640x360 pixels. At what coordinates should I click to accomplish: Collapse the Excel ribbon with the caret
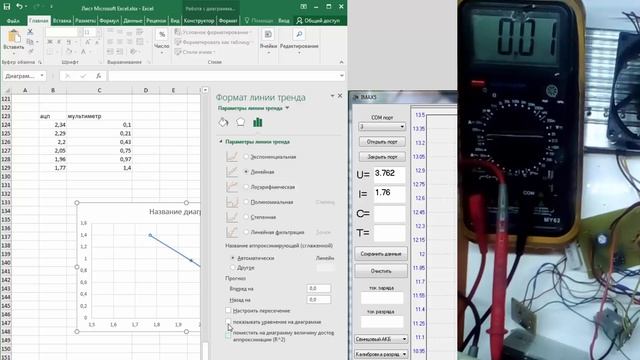click(x=342, y=62)
